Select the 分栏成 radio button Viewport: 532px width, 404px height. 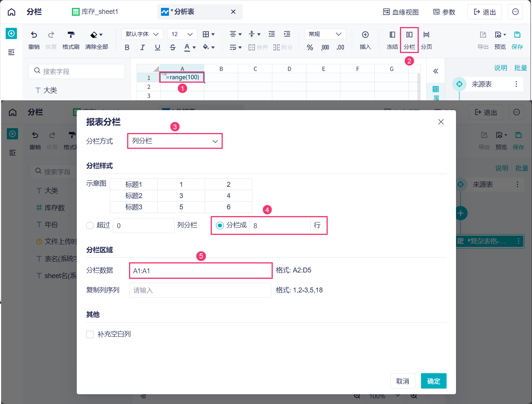point(220,225)
